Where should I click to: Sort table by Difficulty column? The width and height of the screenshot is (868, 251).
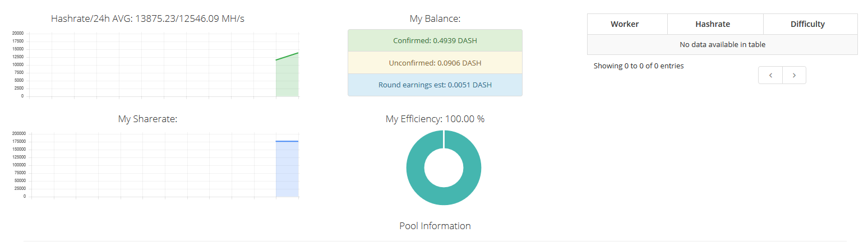(810, 24)
